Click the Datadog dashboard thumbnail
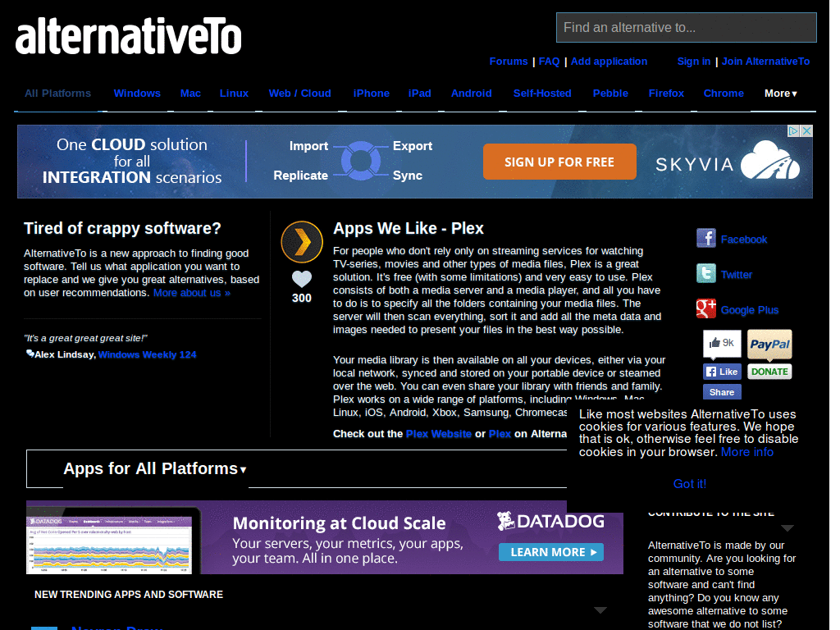 [110, 545]
